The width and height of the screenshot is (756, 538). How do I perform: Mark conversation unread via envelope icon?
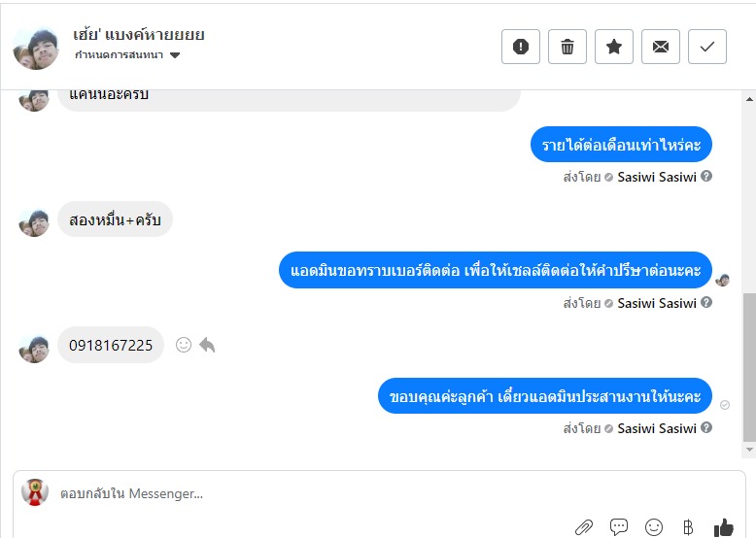click(x=661, y=47)
